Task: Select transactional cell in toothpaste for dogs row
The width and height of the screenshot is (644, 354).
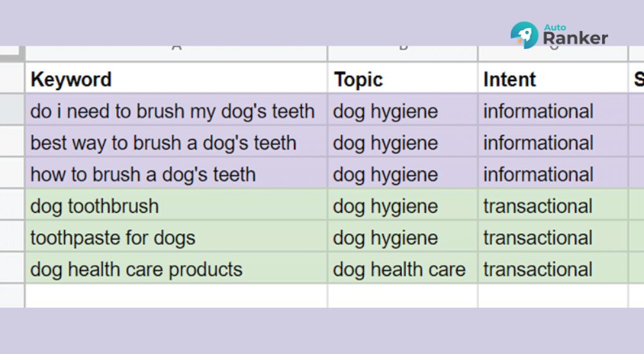Action: pos(553,236)
